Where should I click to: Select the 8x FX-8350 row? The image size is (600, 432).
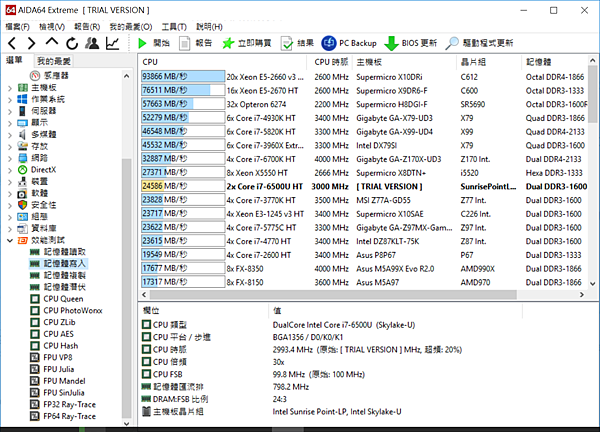coord(364,269)
